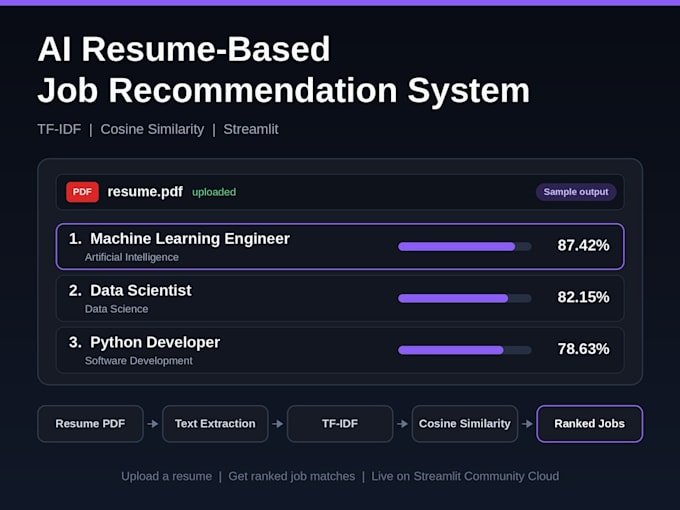Image resolution: width=680 pixels, height=510 pixels.
Task: Click the Streamlit subtitle text
Action: (251, 129)
